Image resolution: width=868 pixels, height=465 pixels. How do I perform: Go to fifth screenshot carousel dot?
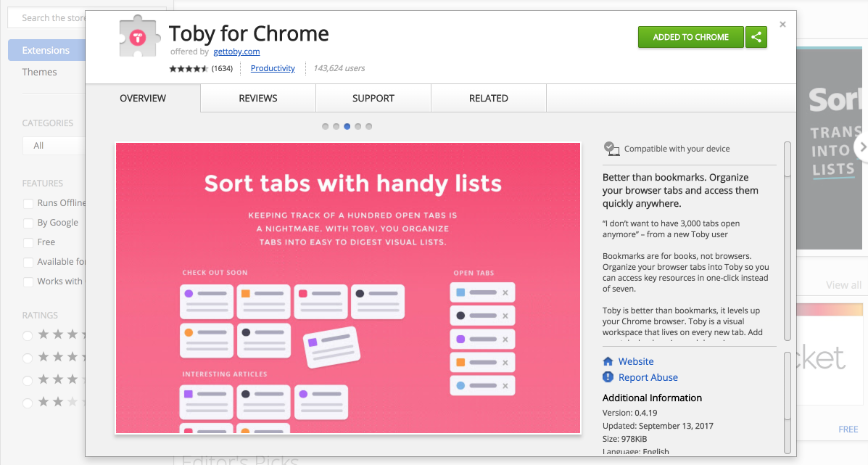[368, 126]
